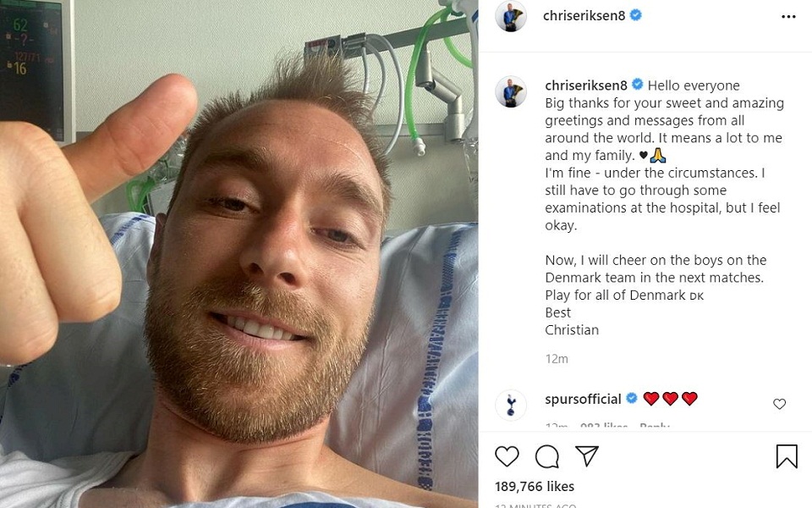Viewport: 812px width, 508px height.
Task: Open chriseriksen8 username link in header
Action: (584, 15)
